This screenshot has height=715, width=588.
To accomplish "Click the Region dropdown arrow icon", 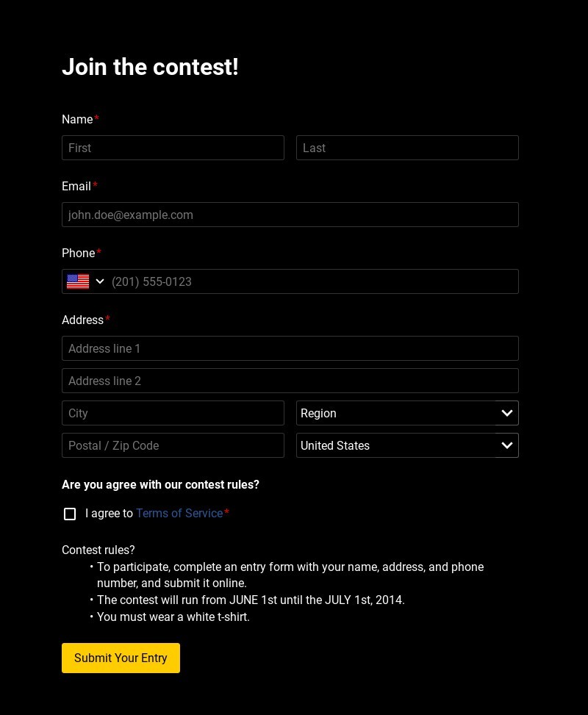I will (x=507, y=413).
